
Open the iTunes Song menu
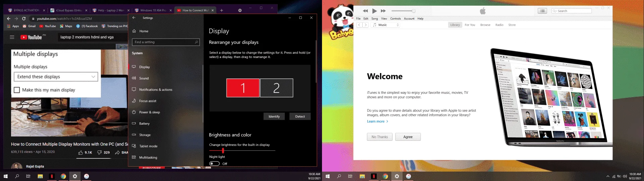coord(375,19)
